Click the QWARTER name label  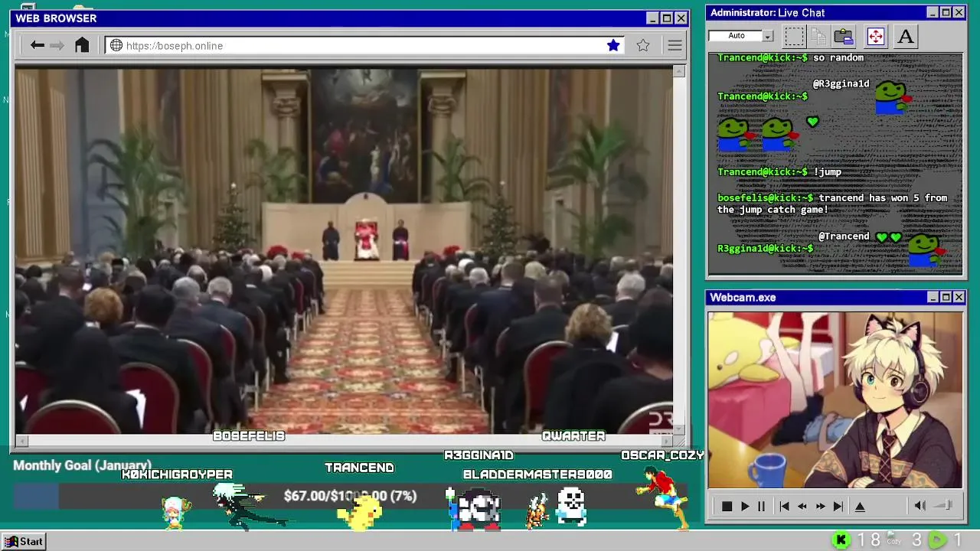(x=573, y=436)
